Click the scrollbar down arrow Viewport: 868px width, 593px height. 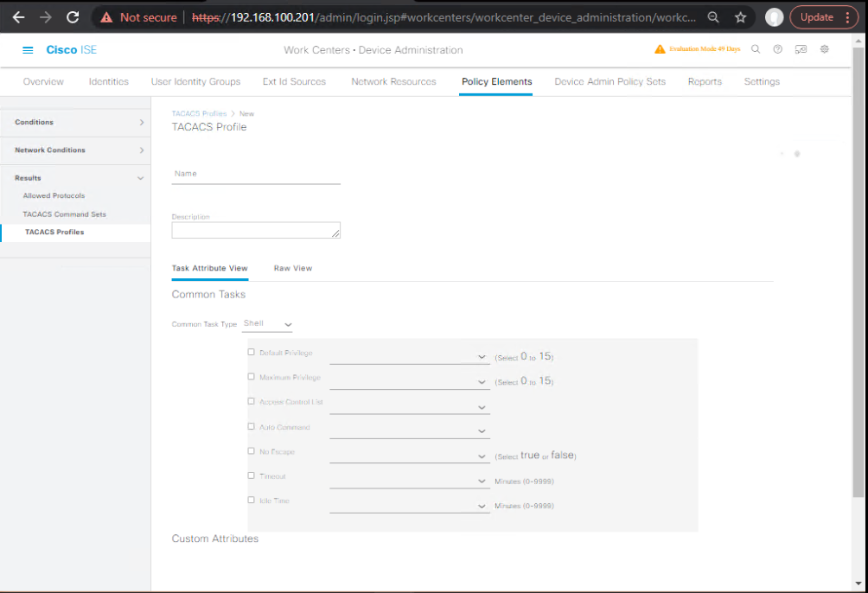click(x=858, y=583)
